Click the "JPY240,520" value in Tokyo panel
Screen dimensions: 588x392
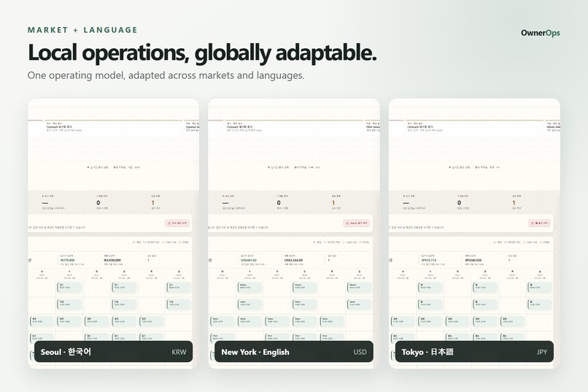(x=473, y=260)
